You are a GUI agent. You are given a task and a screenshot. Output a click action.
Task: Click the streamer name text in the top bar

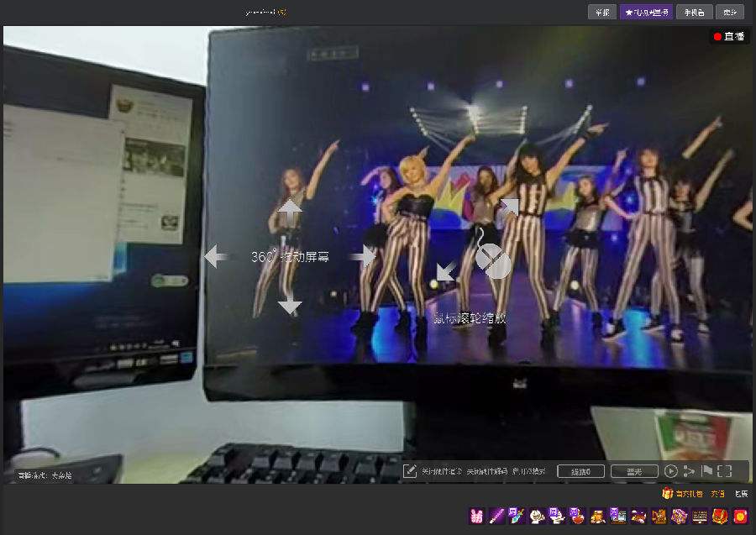265,13
